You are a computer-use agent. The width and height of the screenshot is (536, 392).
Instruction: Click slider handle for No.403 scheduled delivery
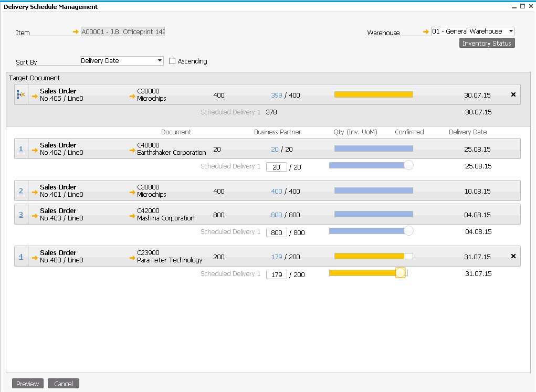408,231
